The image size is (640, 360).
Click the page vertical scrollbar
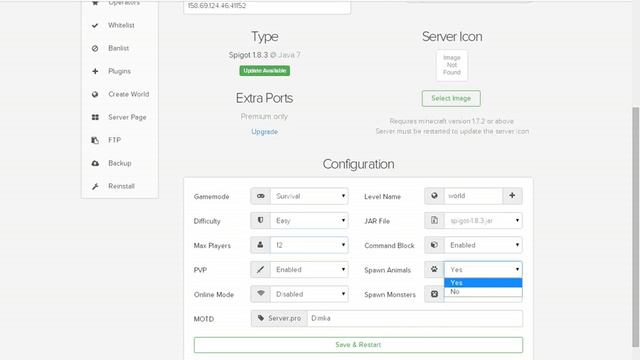tap(635, 227)
